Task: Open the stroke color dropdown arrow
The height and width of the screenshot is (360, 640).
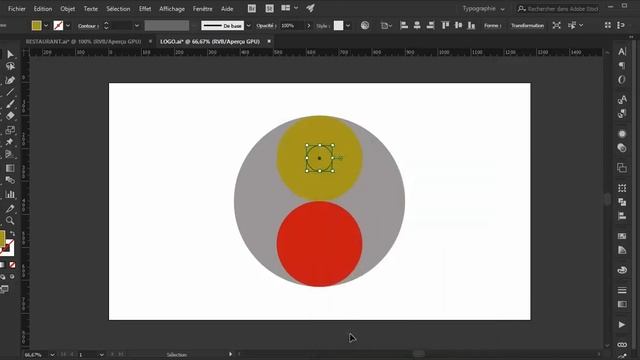Action: tap(68, 26)
